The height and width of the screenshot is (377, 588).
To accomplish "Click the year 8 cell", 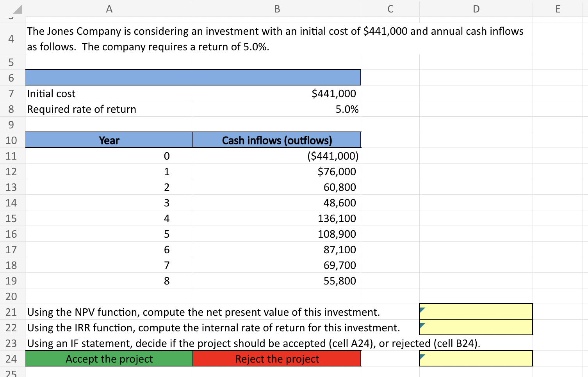I will click(x=109, y=281).
